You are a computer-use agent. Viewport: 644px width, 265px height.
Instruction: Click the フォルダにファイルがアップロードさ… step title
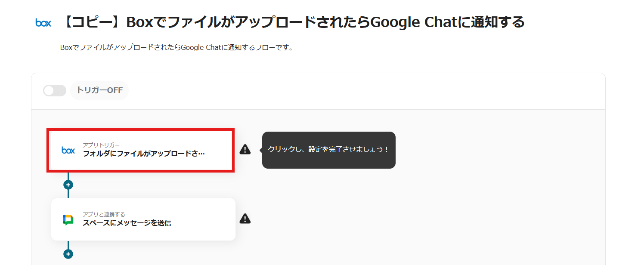pos(144,154)
